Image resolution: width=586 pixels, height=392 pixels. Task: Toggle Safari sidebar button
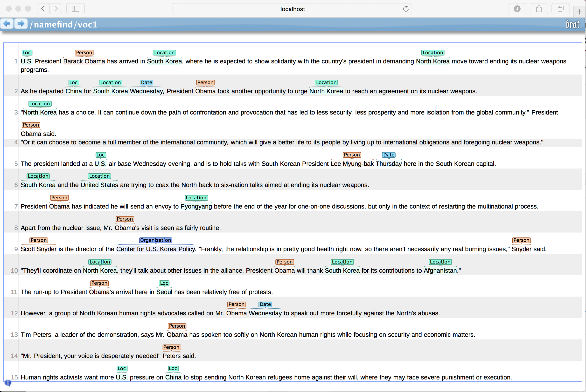tap(75, 9)
